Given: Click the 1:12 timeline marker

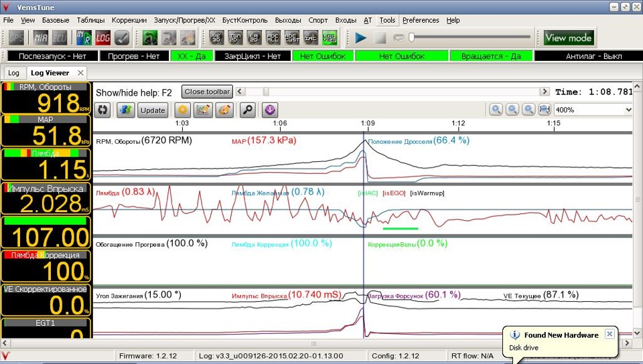Looking at the screenshot, I should [458, 123].
